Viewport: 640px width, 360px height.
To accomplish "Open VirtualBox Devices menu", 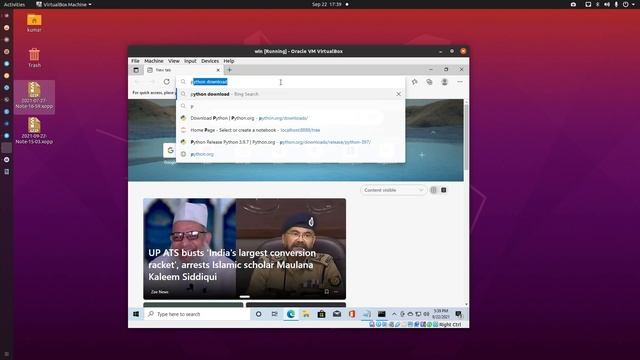I will [x=210, y=61].
